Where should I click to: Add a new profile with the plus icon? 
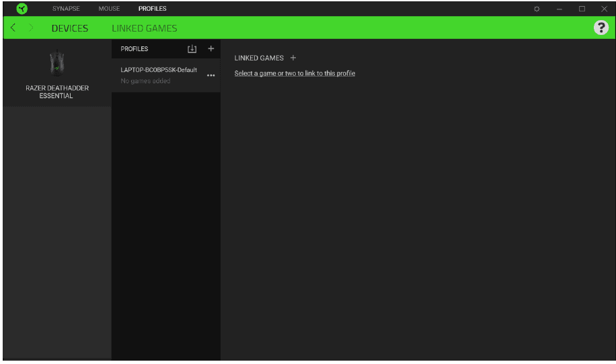[210, 49]
